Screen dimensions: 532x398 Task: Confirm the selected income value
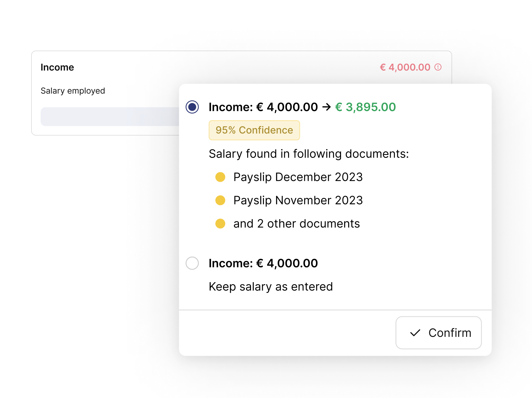[438, 333]
